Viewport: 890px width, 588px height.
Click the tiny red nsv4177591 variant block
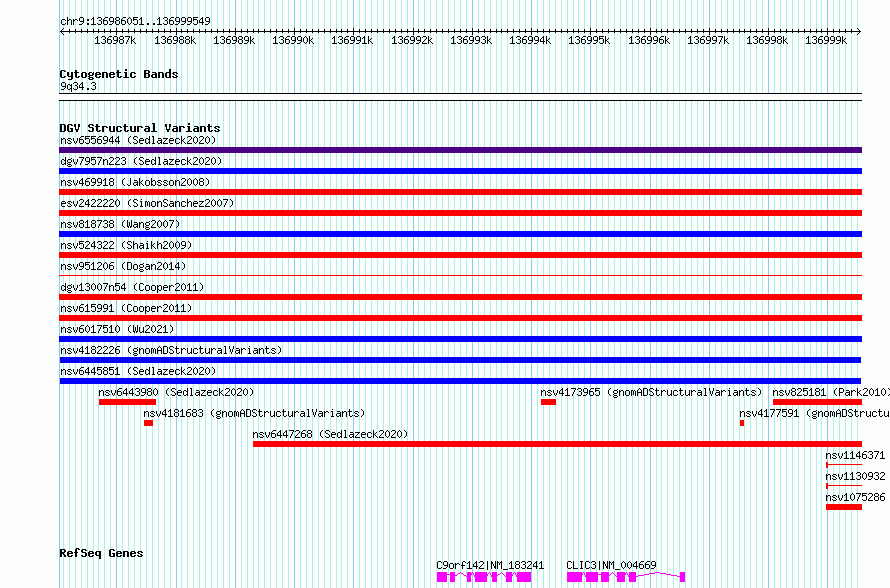pyautogui.click(x=742, y=423)
